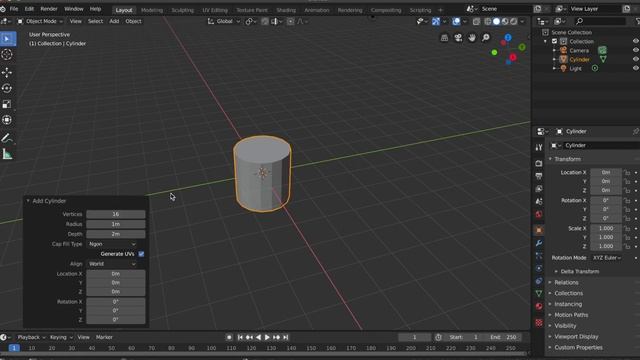The image size is (640, 360).
Task: Select the Move tool
Action: (x=7, y=73)
